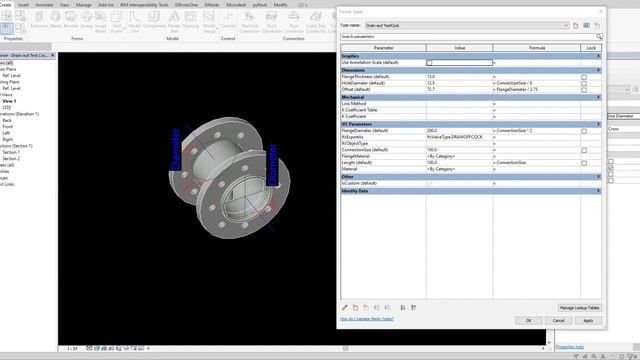The height and width of the screenshot is (360, 640).
Task: Click the Edit Parameter pencil icon
Action: point(344,307)
